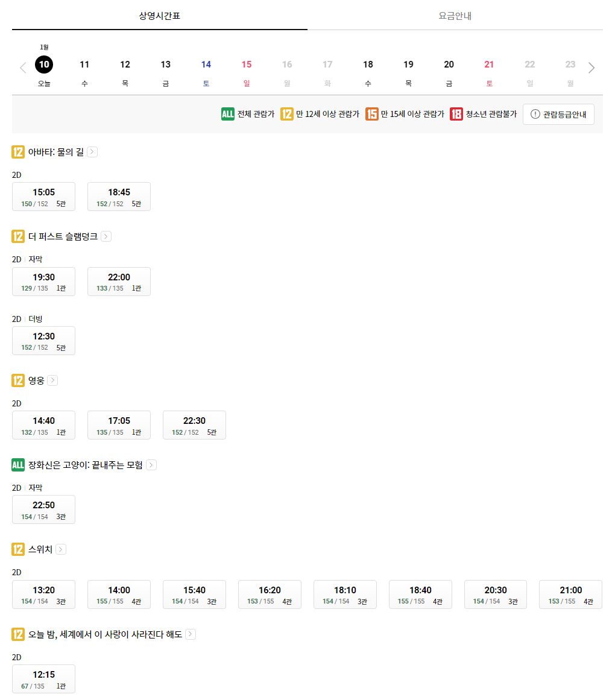Click the 12 rating legend icon
Image resolution: width=615 pixels, height=700 pixels.
pyautogui.click(x=286, y=114)
